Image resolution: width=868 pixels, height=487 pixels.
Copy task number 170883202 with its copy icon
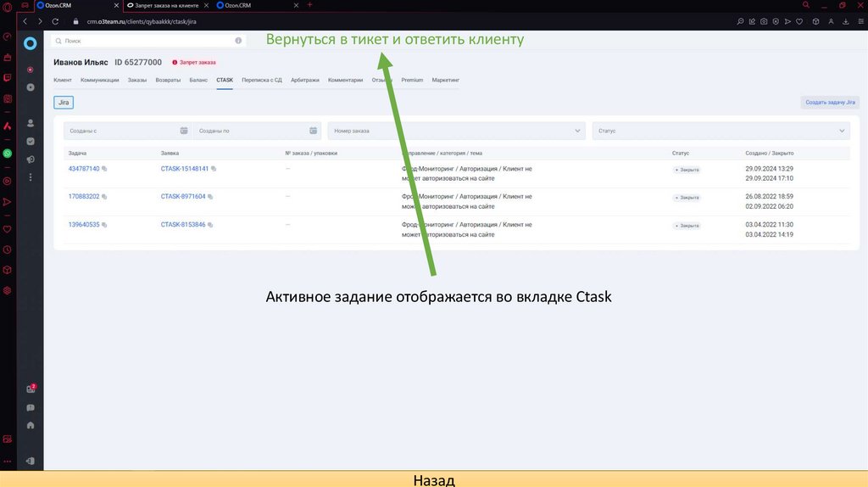point(104,197)
